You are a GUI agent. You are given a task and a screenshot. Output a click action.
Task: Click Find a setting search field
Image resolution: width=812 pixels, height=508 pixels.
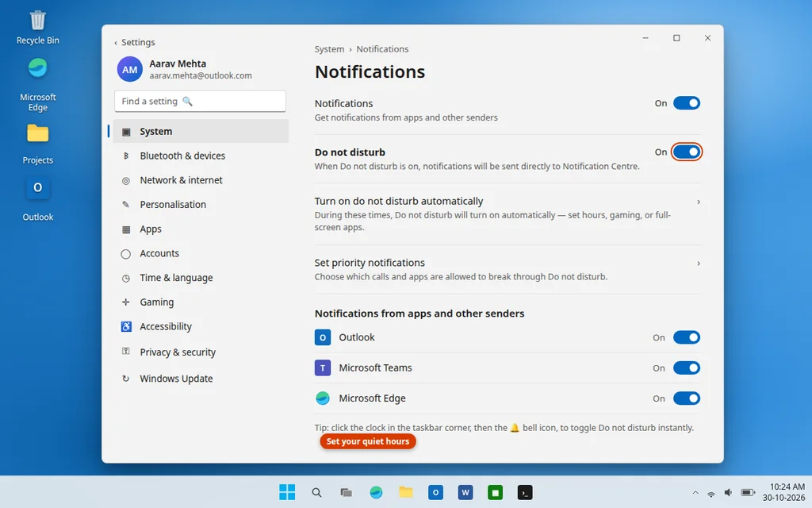(x=200, y=101)
